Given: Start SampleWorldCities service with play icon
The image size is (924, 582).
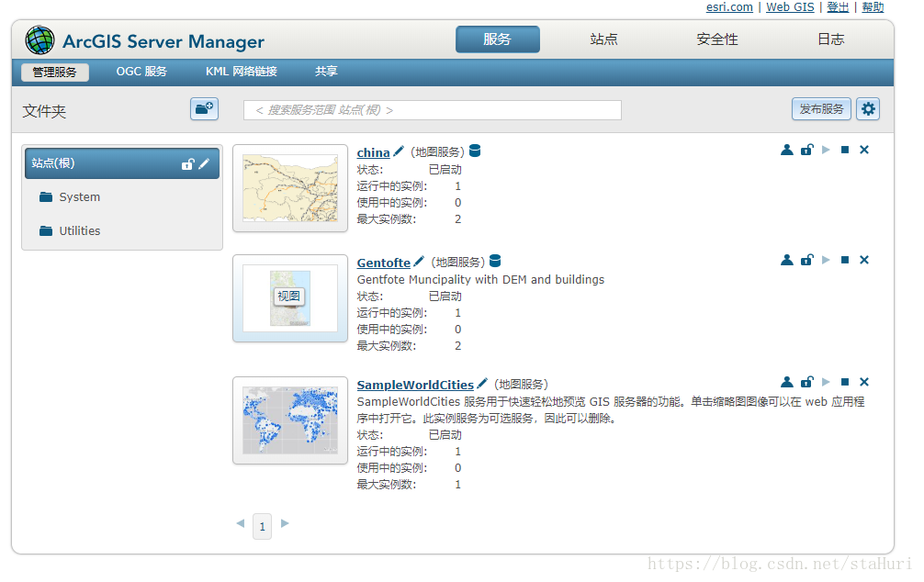Looking at the screenshot, I should coord(826,382).
